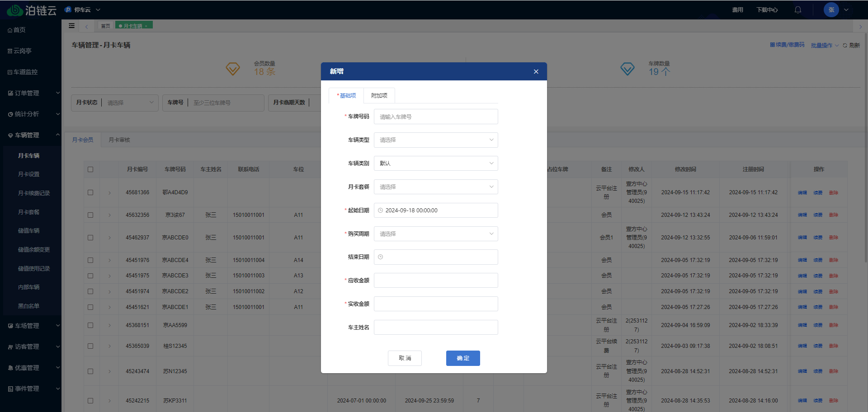Select the 月卡会员 tab

pyautogui.click(x=83, y=140)
